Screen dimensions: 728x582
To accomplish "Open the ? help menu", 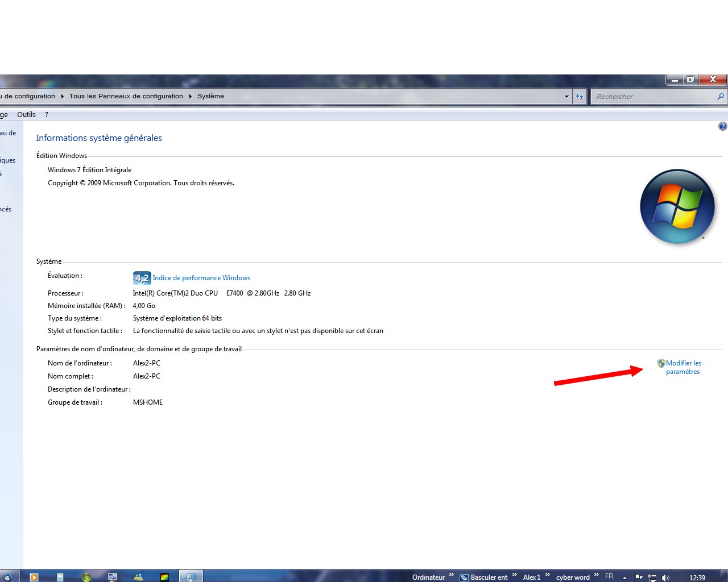I will coord(47,114).
